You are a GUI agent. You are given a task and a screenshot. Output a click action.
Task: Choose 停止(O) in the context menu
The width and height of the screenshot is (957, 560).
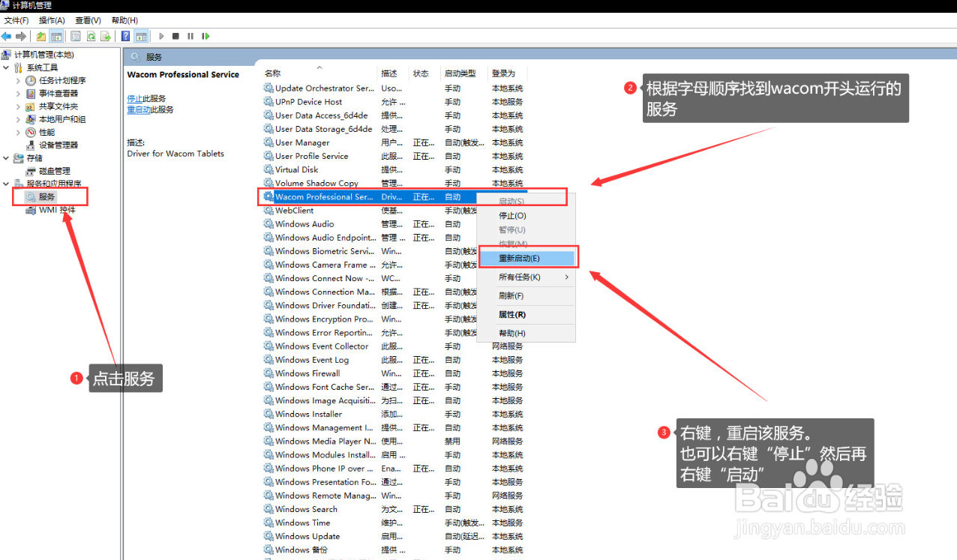pos(526,216)
